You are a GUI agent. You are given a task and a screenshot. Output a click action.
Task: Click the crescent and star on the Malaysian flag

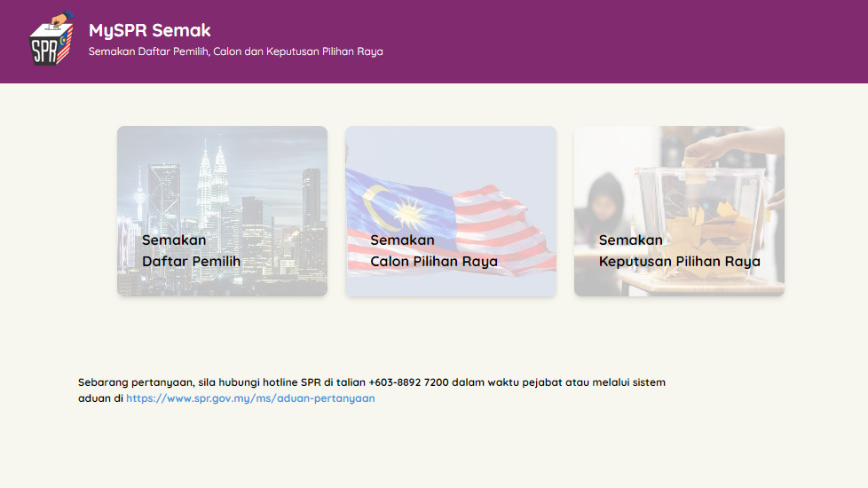[x=395, y=208]
